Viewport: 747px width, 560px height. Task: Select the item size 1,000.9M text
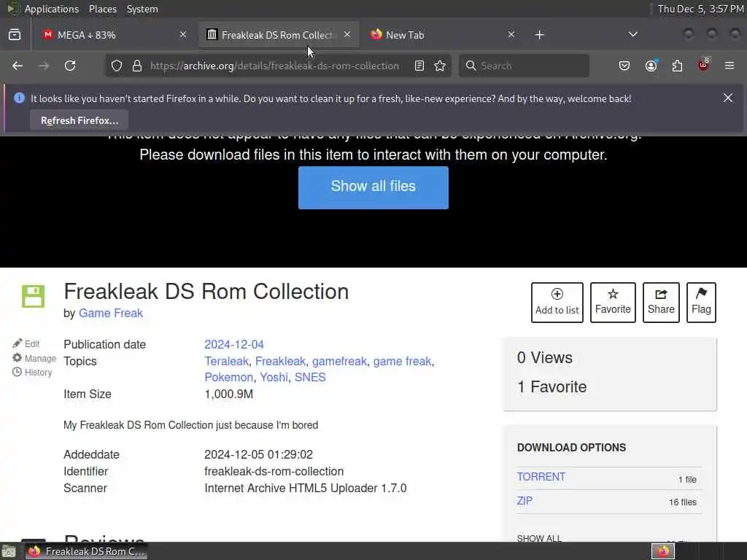(228, 394)
